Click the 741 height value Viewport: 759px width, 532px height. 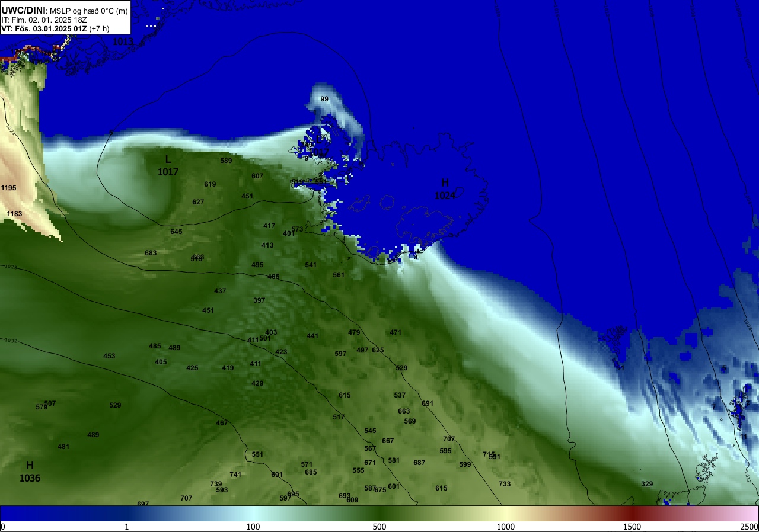[x=235, y=475]
